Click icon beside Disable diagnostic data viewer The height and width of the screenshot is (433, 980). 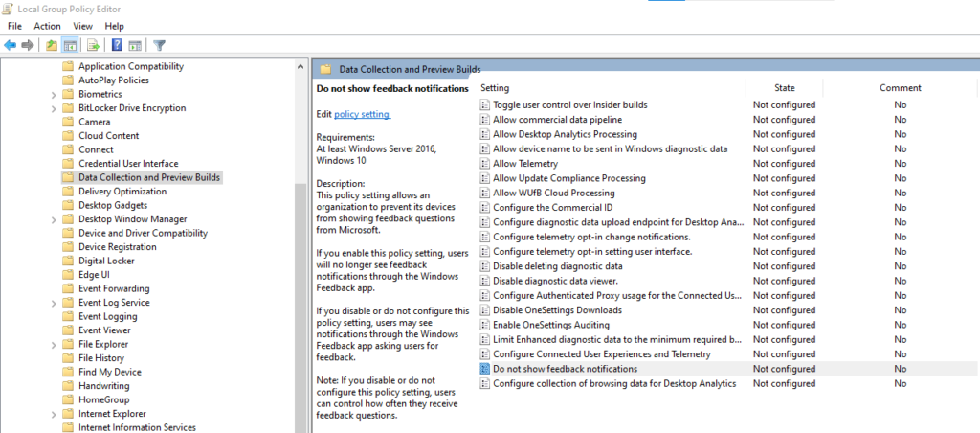coord(484,281)
